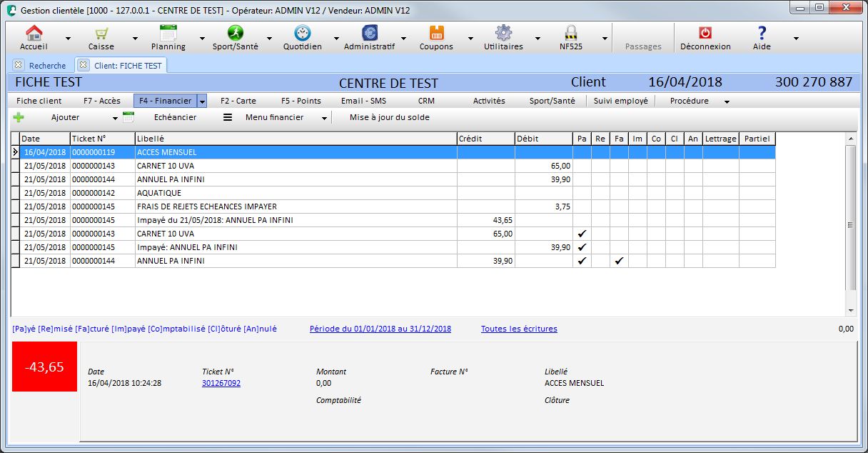Click the application logo in title bar
Viewport: 868px width, 453px height.
[x=11, y=11]
